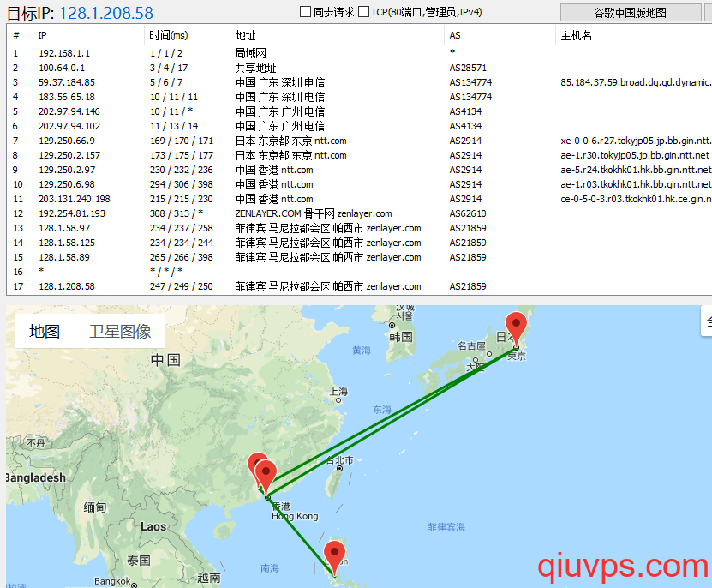The width and height of the screenshot is (712, 588).
Task: Select hop 1 IP 192.168.1.1
Action: 64,53
